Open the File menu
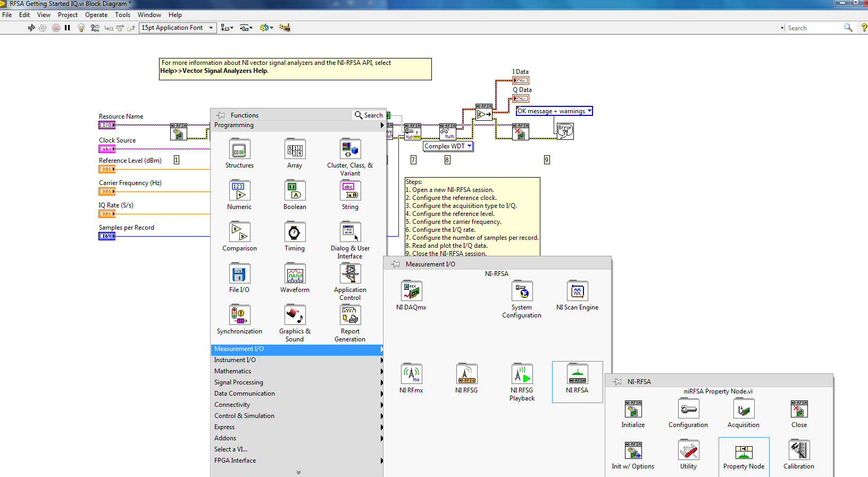Viewport: 868px width, 477px height. click(7, 15)
